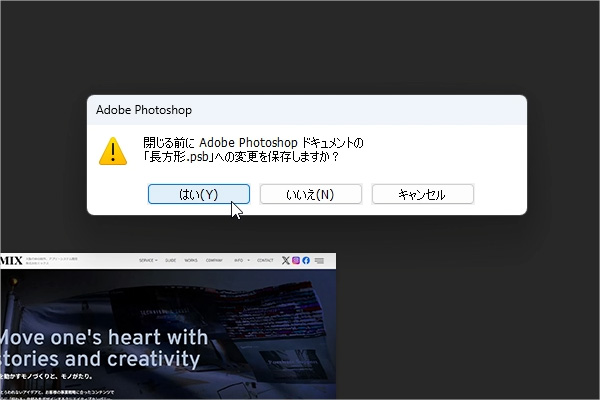Expand the INFO dropdown in webpage nav
The image size is (600, 400).
pyautogui.click(x=242, y=260)
